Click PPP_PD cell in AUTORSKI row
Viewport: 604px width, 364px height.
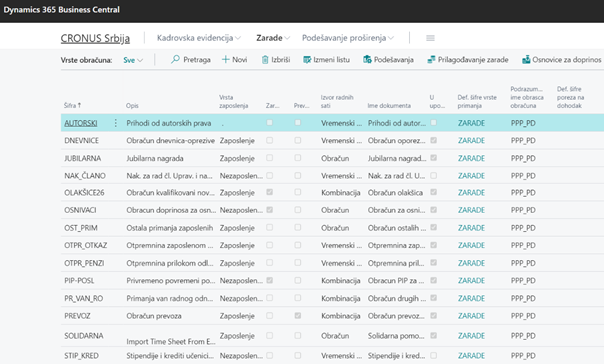tap(523, 123)
